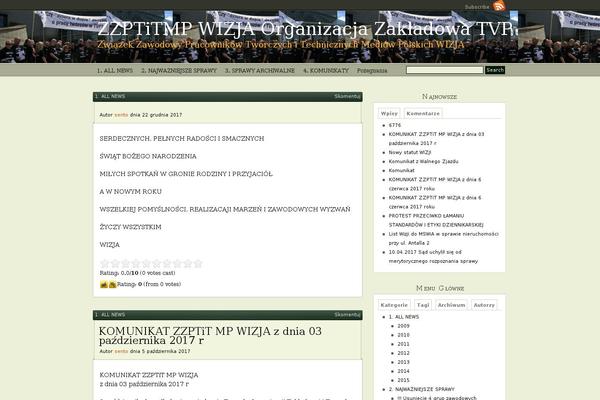The image size is (600, 400).
Task: Click the Subscribe link
Action: (477, 7)
